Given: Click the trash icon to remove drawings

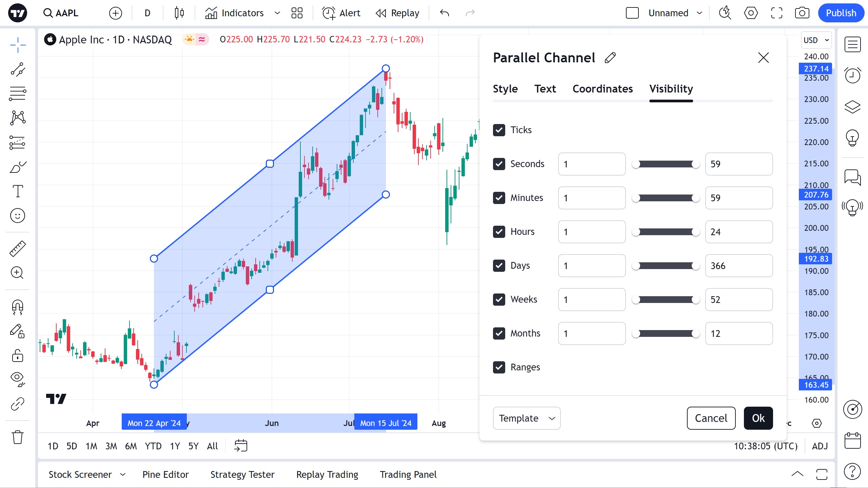Looking at the screenshot, I should [17, 437].
